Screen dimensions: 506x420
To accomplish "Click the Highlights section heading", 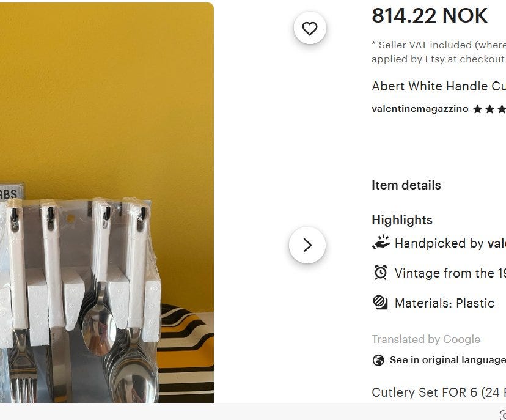I will 402,220.
